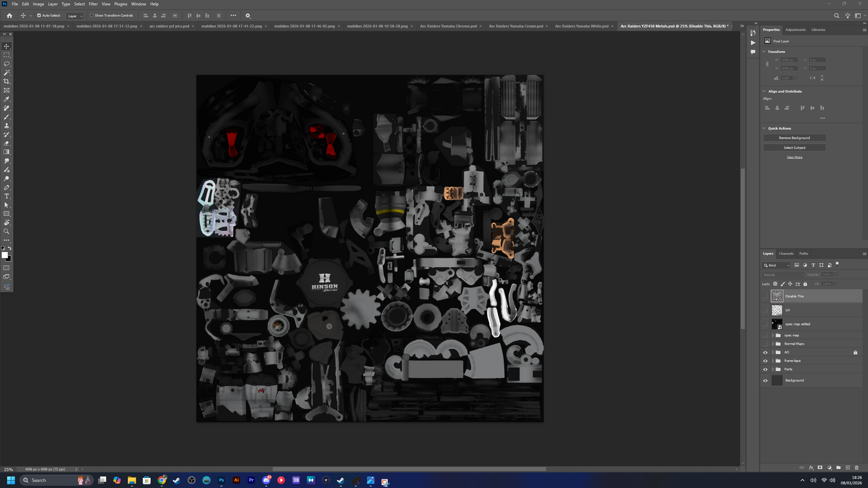Hide the Background layer

click(765, 381)
